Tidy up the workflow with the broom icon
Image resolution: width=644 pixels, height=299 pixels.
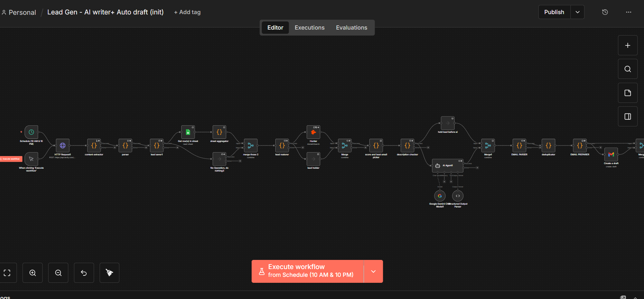(x=110, y=273)
